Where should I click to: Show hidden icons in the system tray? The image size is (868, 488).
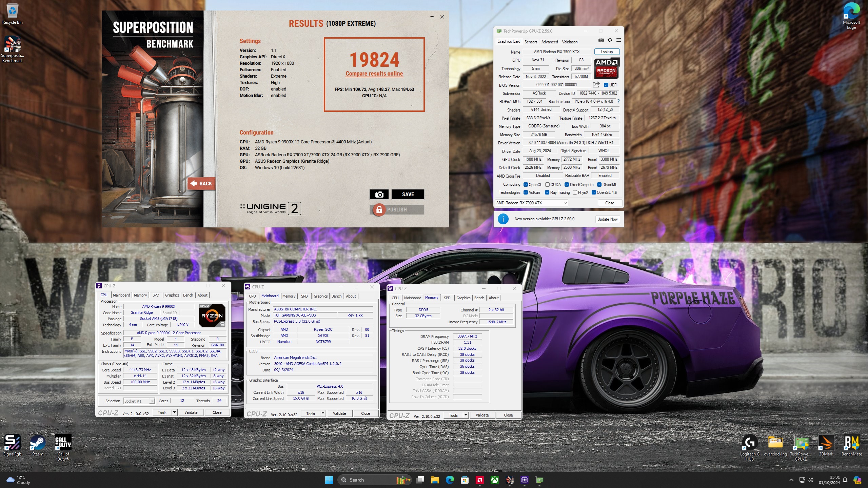point(791,480)
